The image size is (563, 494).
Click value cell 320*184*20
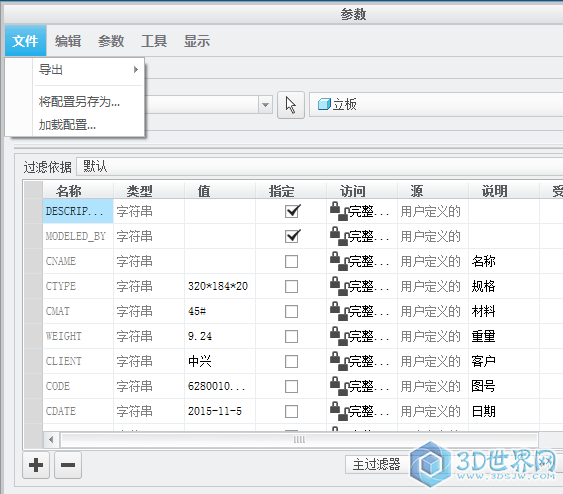220,286
